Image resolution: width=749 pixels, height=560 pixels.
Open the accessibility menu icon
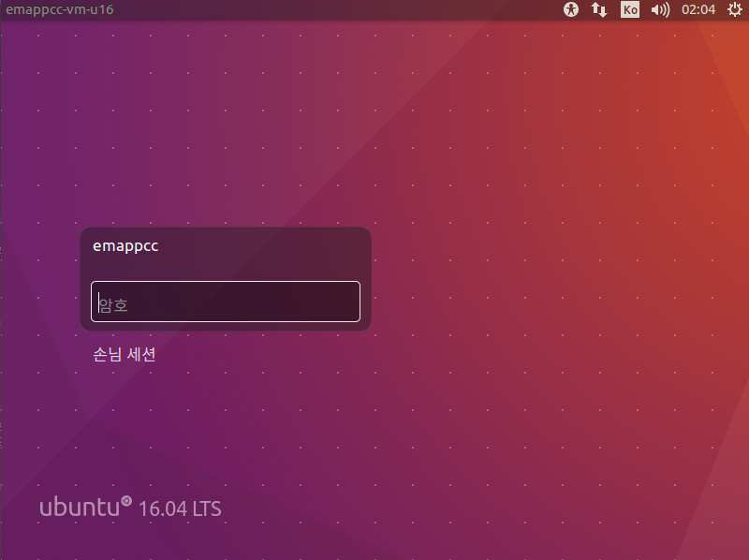(571, 9)
